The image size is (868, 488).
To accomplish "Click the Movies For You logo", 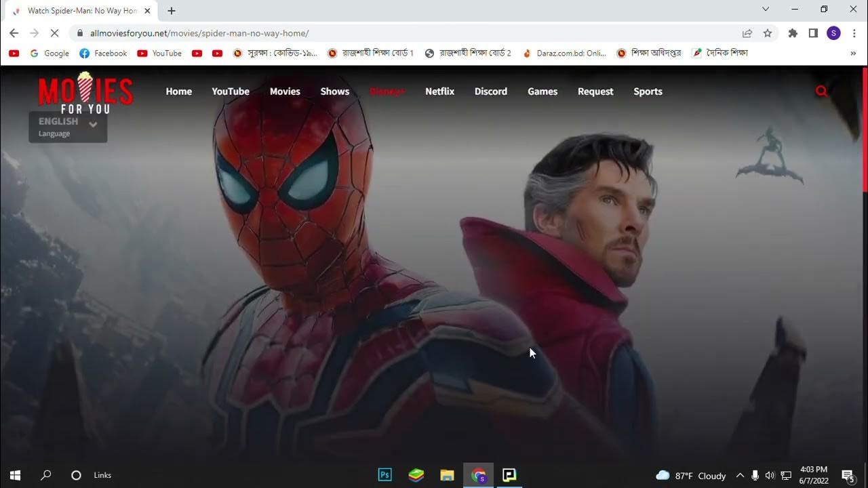I will [x=85, y=93].
